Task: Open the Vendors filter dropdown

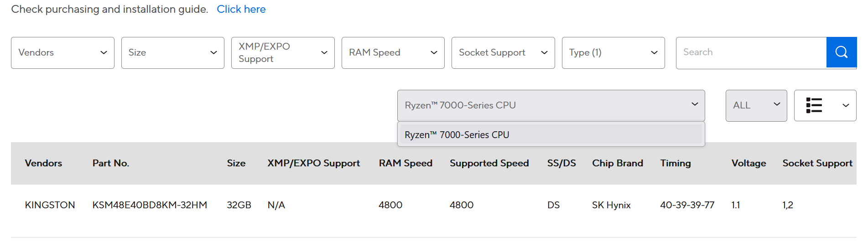Action: click(x=62, y=53)
